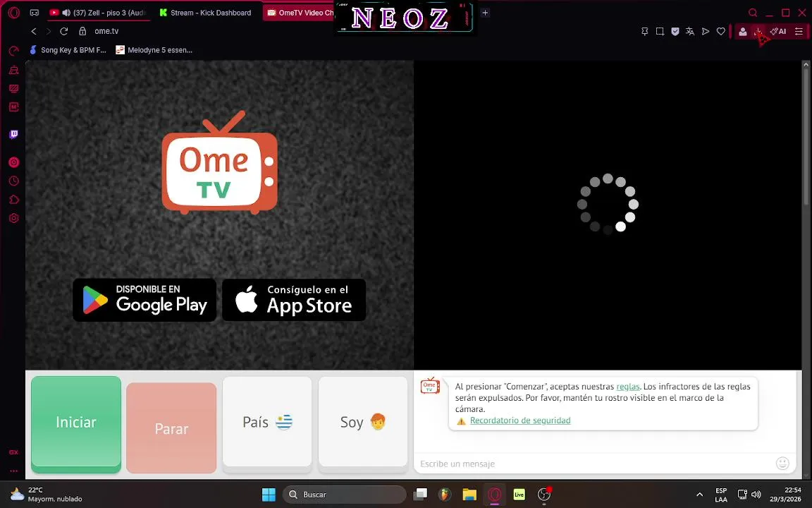Mute the Zell - piso 3 tab audio
This screenshot has width=812, height=508.
(66, 13)
